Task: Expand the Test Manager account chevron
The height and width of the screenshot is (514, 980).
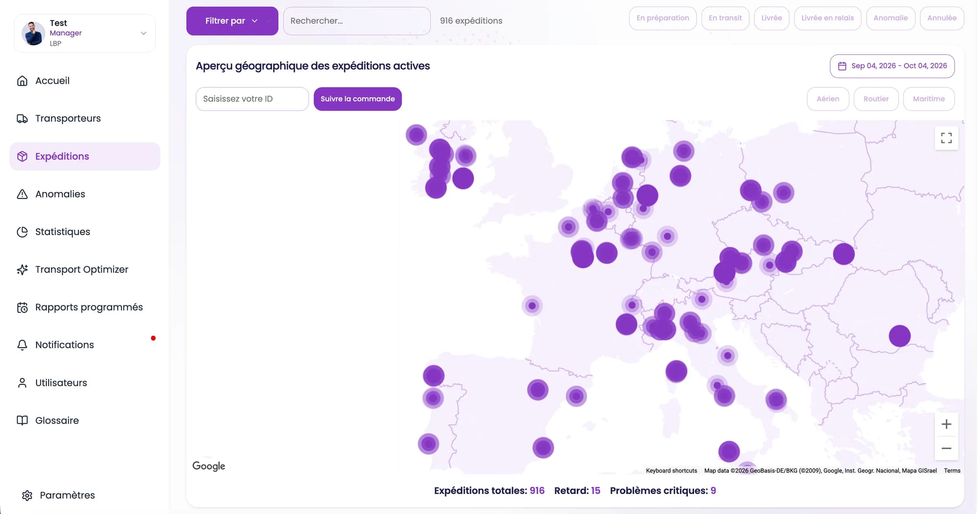Action: [143, 34]
